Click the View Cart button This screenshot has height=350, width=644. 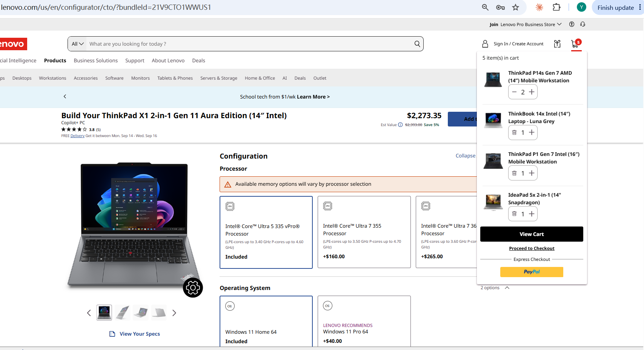[532, 234]
